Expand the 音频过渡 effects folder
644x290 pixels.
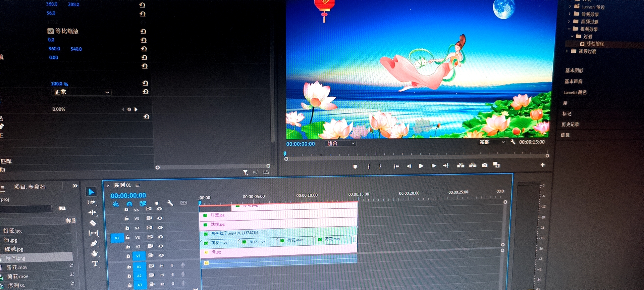pyautogui.click(x=569, y=21)
